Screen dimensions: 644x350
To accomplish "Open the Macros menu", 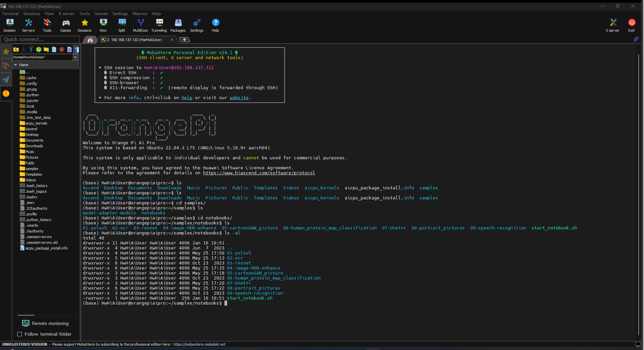I will 140,14.
